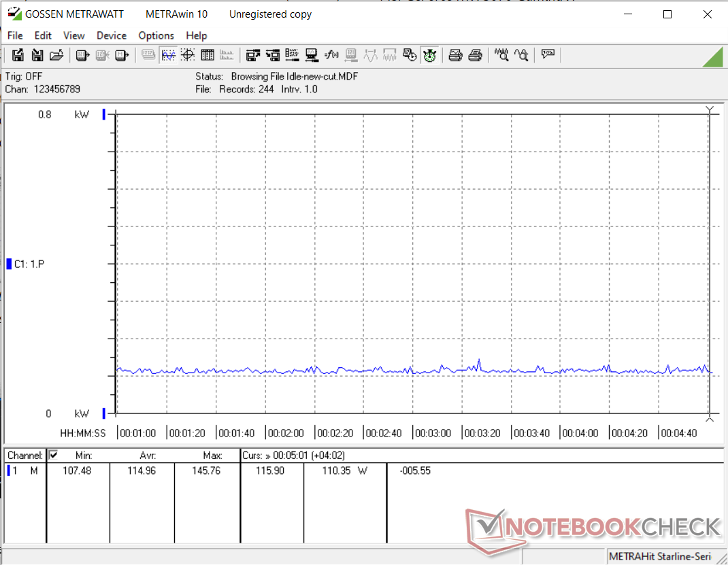Click the C1: 1.P channel label

point(29,264)
